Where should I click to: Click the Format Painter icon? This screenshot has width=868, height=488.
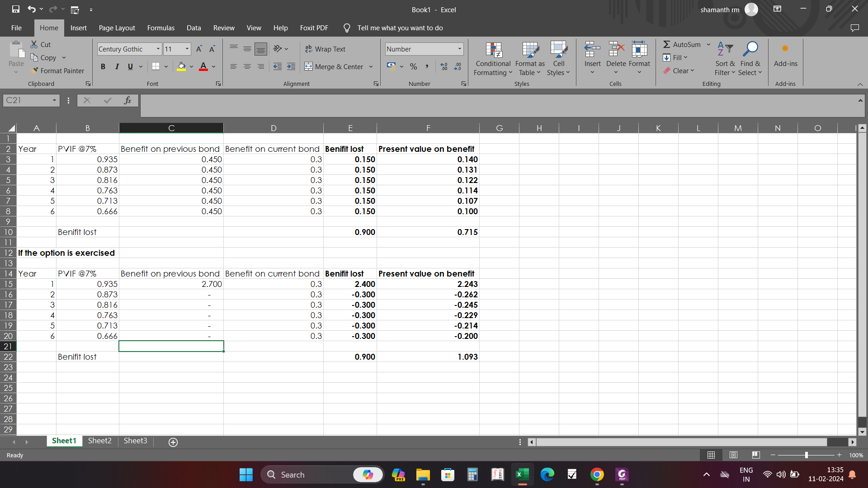35,71
